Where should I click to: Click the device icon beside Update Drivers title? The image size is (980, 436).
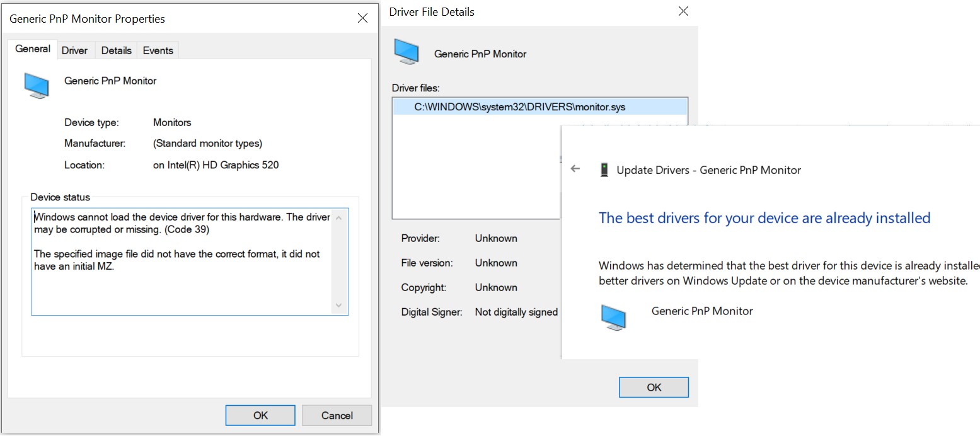coord(604,169)
